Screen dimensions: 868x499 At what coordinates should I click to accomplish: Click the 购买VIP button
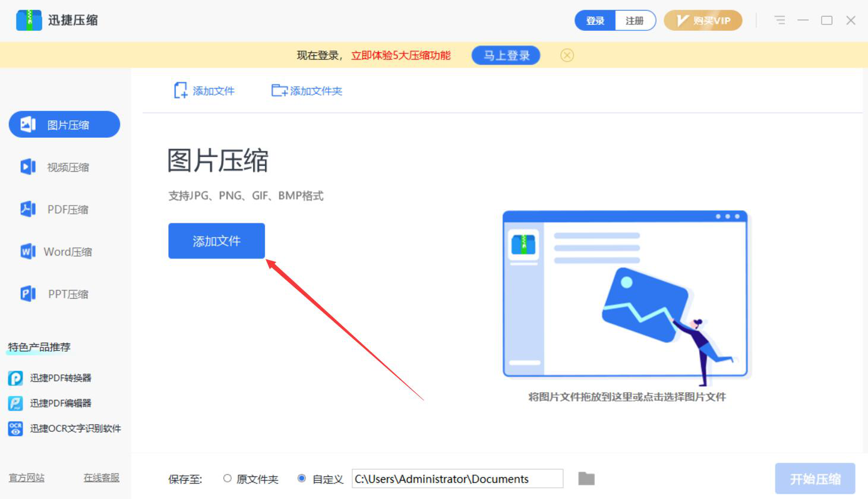pyautogui.click(x=703, y=21)
